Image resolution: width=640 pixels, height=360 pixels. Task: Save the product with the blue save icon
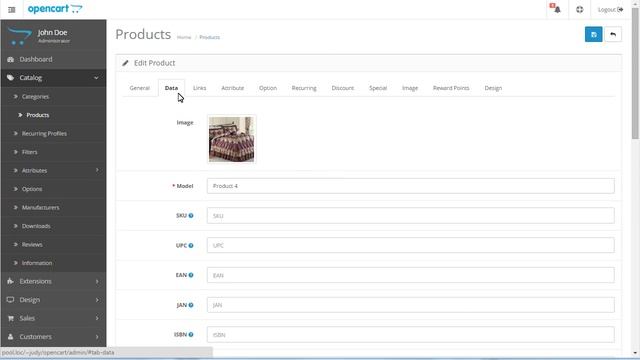[593, 35]
